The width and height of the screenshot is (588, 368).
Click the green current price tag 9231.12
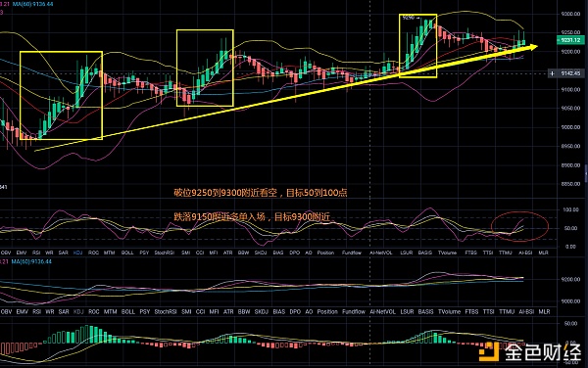[x=569, y=40]
